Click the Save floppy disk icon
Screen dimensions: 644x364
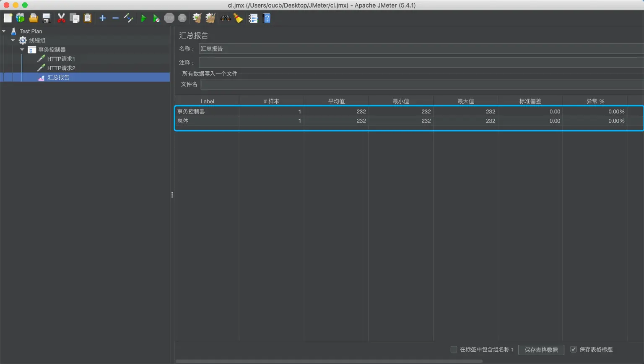47,18
